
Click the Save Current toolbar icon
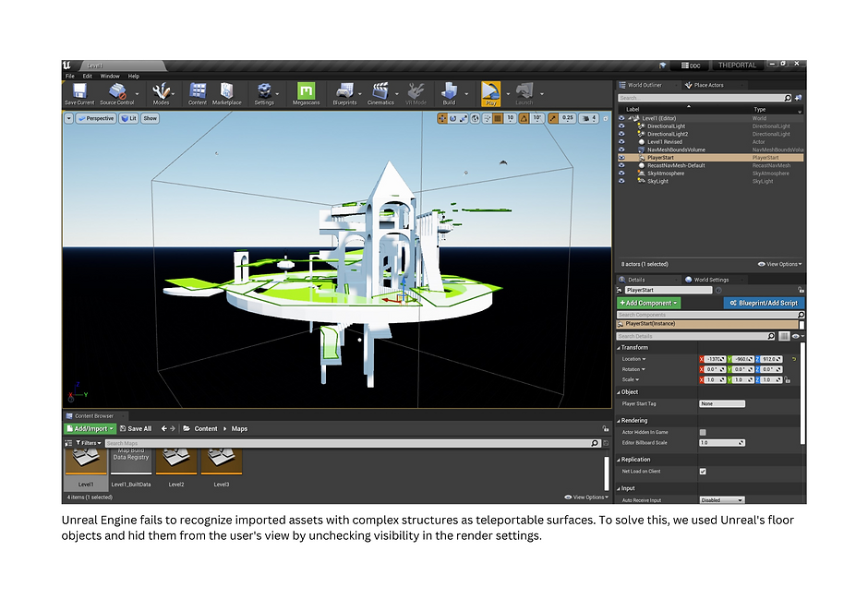pos(79,91)
